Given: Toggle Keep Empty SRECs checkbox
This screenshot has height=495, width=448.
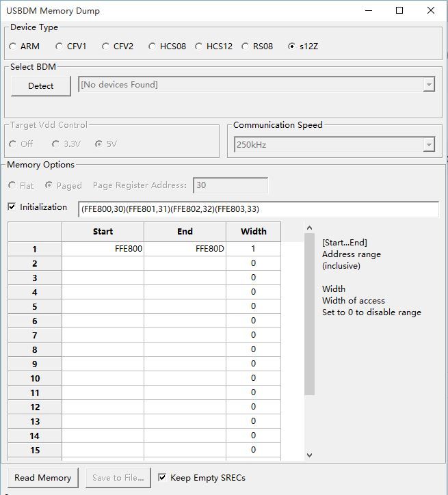Looking at the screenshot, I should click(162, 477).
